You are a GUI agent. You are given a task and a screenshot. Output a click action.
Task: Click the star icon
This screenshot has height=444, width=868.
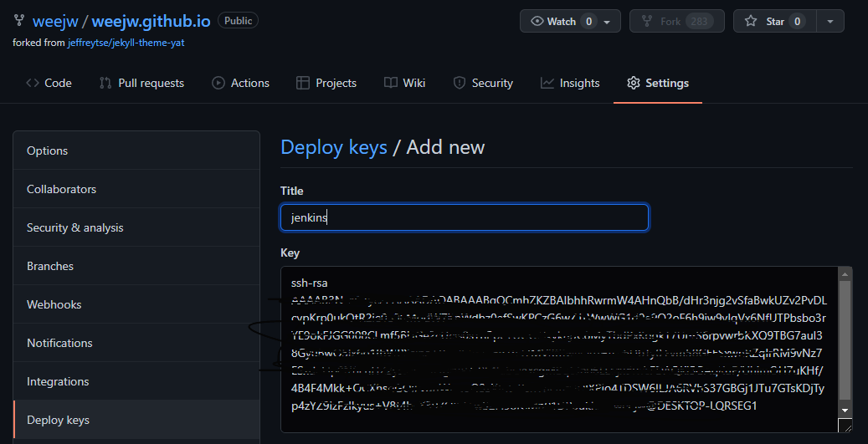751,21
